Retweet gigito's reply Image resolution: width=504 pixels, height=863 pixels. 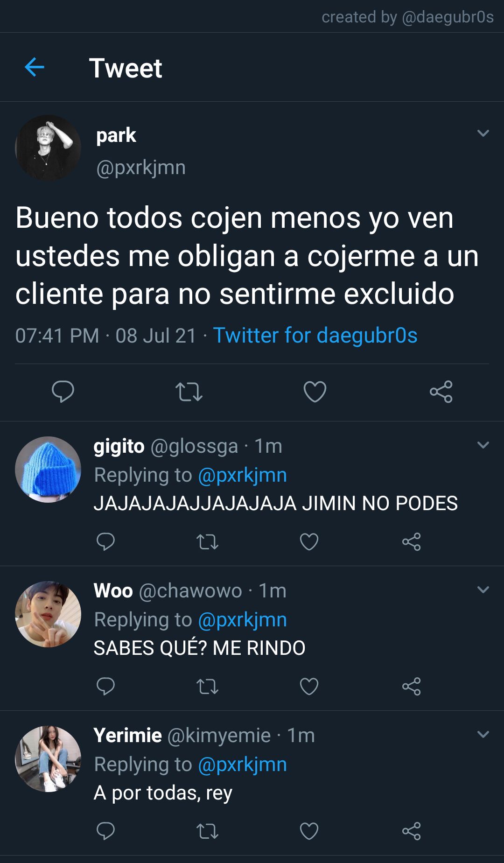point(208,542)
